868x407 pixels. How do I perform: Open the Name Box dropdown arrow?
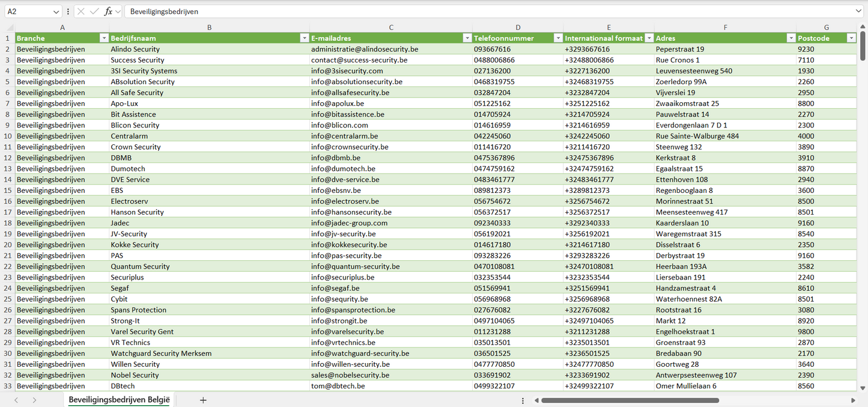[56, 11]
